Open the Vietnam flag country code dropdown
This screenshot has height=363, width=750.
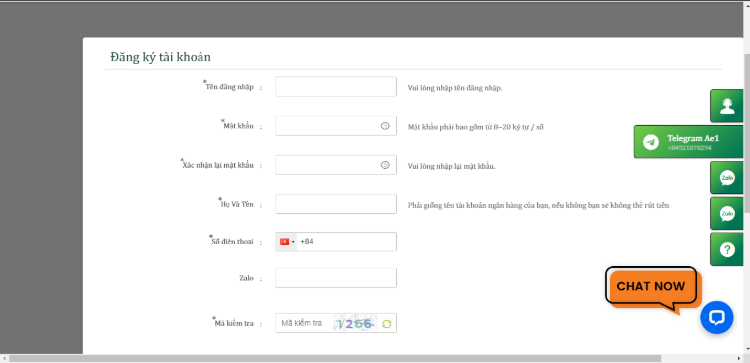(x=287, y=242)
